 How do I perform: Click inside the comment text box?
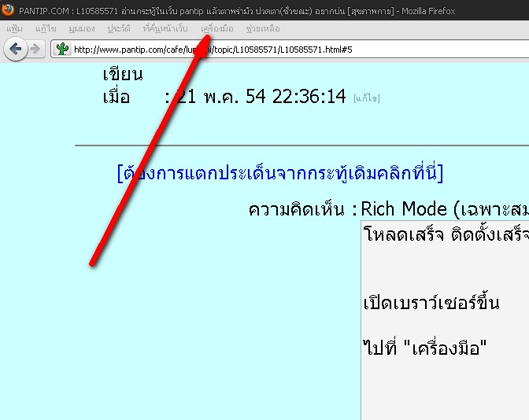[x=445, y=320]
